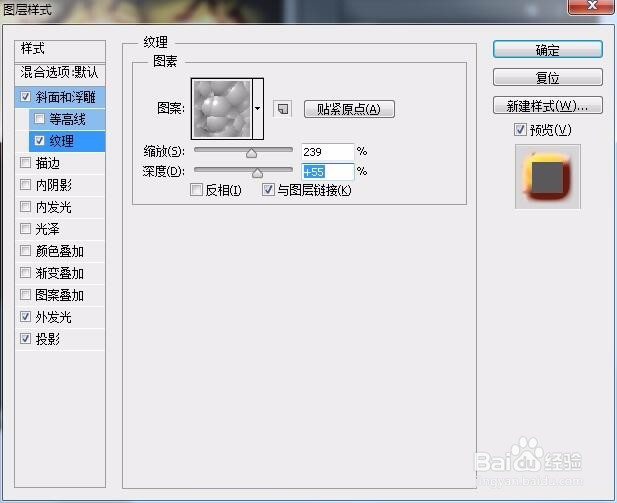
Task: Enable the 等高线 checkbox
Action: click(x=39, y=118)
